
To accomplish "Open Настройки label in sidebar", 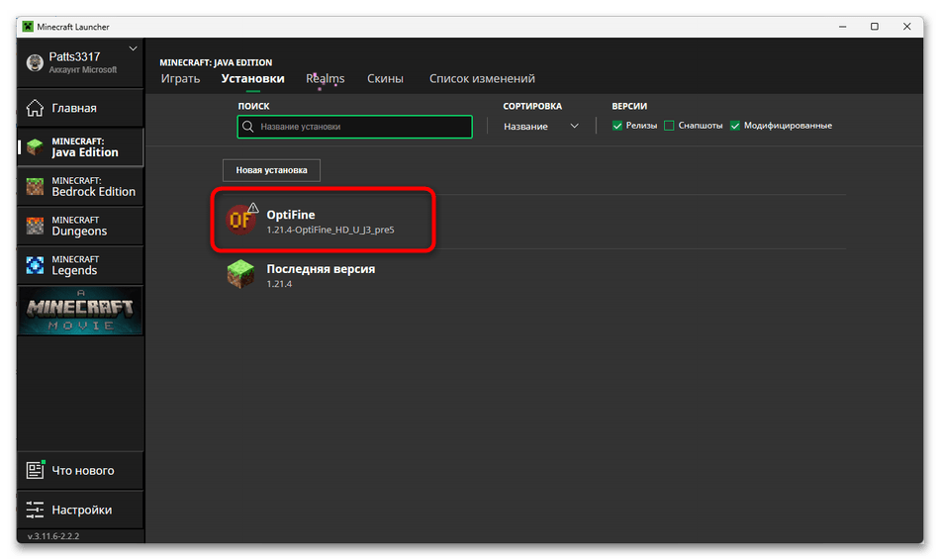I will (81, 510).
